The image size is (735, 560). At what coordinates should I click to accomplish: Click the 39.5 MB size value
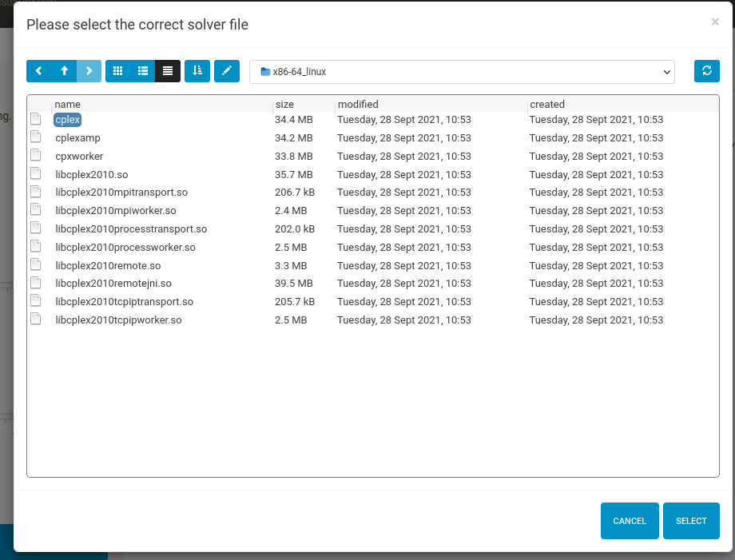click(294, 283)
